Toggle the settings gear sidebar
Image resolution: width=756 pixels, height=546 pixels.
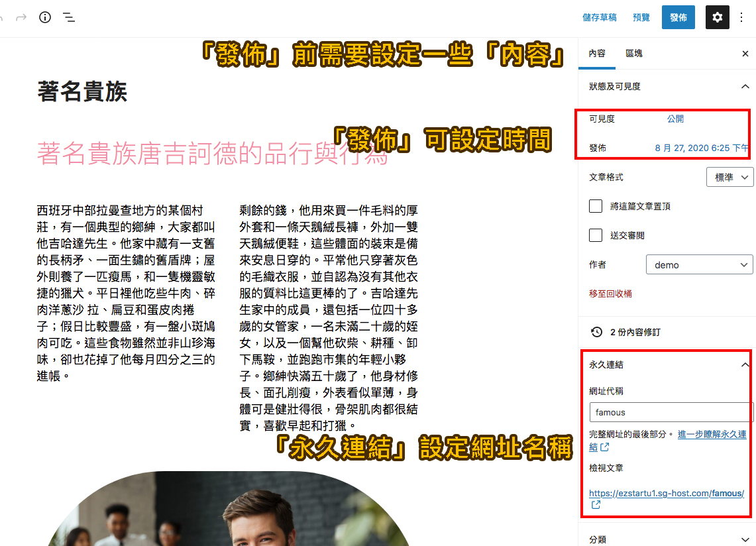717,17
